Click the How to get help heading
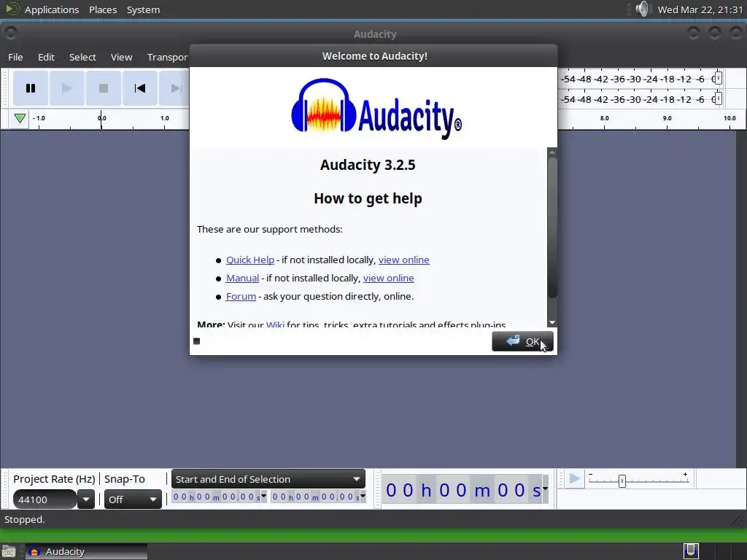The image size is (747, 560). coord(368,198)
